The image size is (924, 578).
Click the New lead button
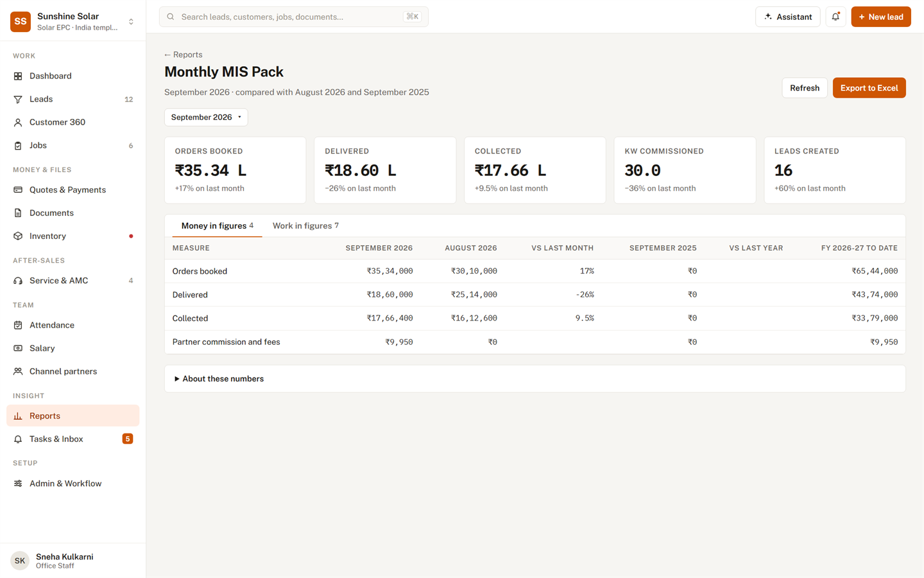pyautogui.click(x=880, y=17)
